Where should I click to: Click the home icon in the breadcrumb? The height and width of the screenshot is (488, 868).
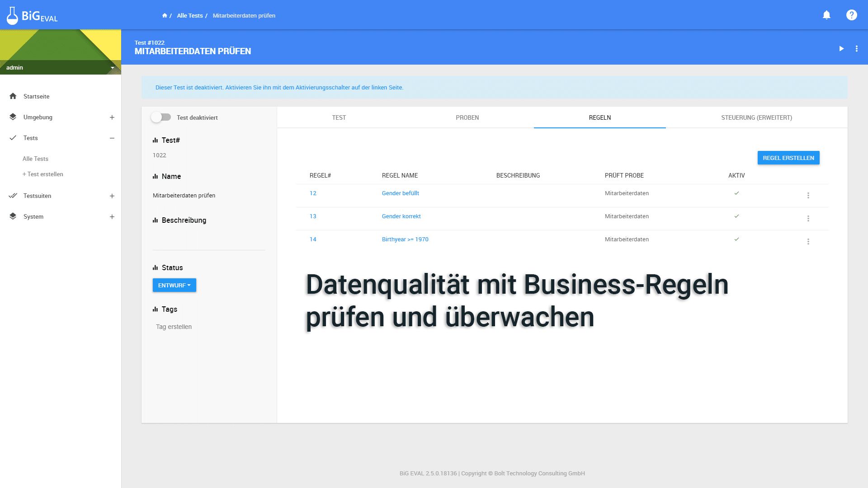[x=165, y=15]
